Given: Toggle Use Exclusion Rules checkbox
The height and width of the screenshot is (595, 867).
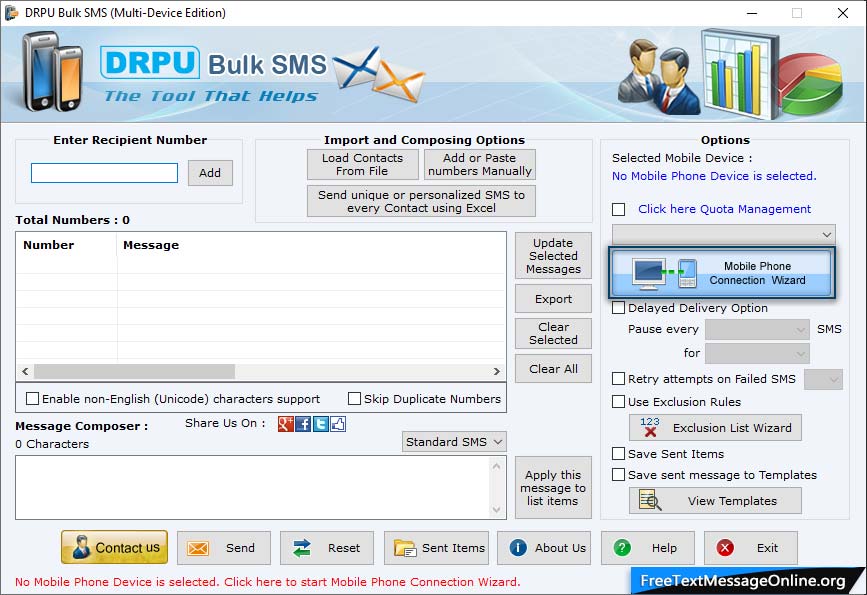Looking at the screenshot, I should pyautogui.click(x=619, y=402).
